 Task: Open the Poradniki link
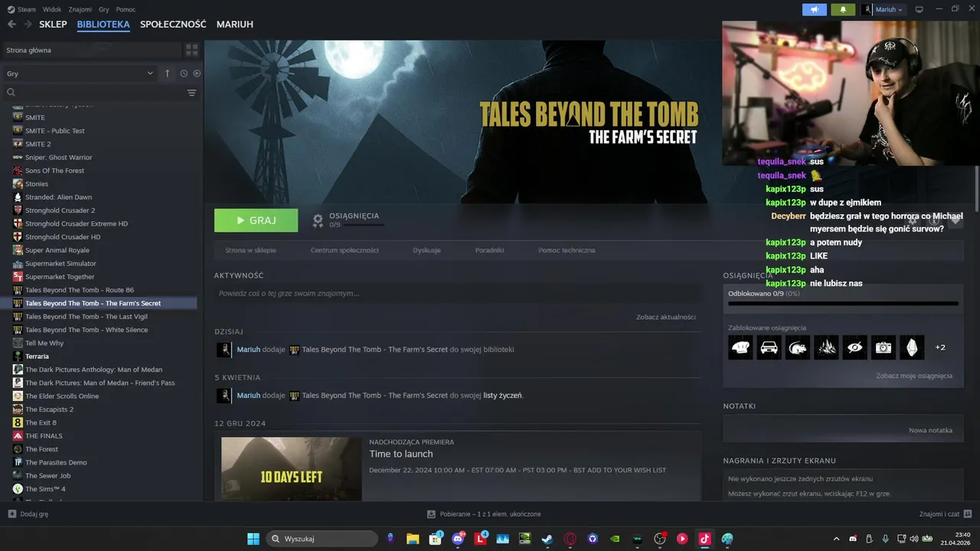point(489,250)
